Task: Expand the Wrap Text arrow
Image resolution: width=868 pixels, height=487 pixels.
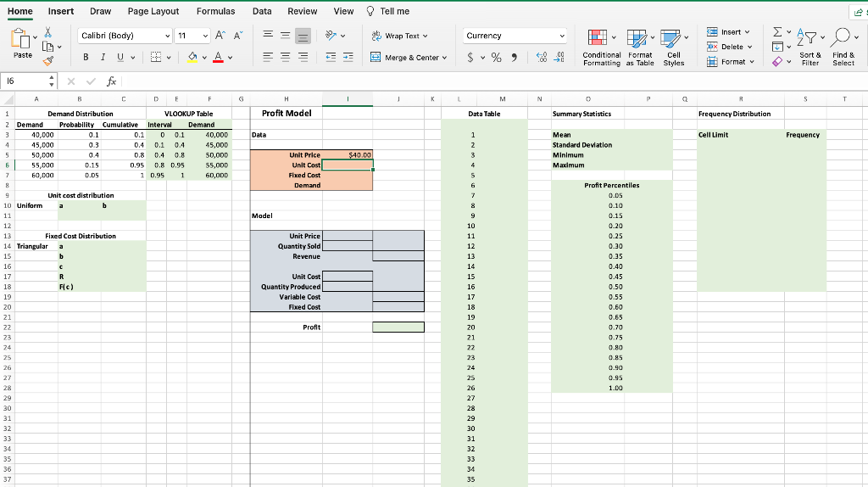Action: coord(426,36)
